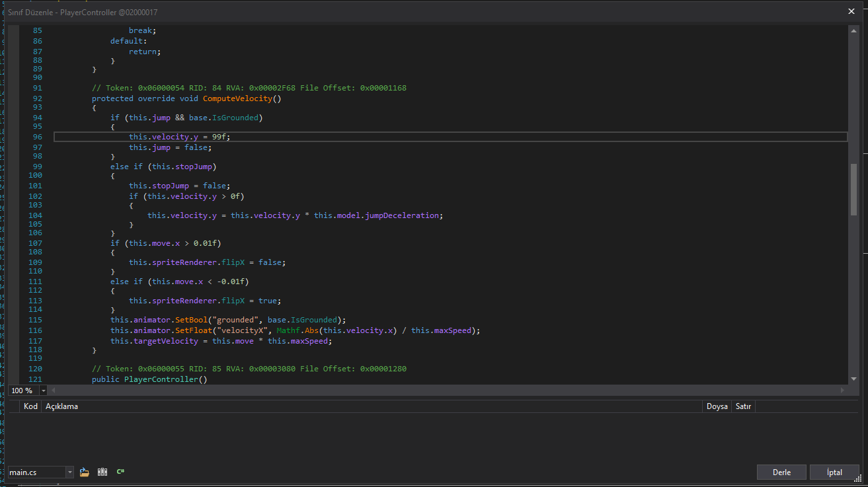
Task: Click the Token 0x06000054 comment line
Action: [x=249, y=88]
